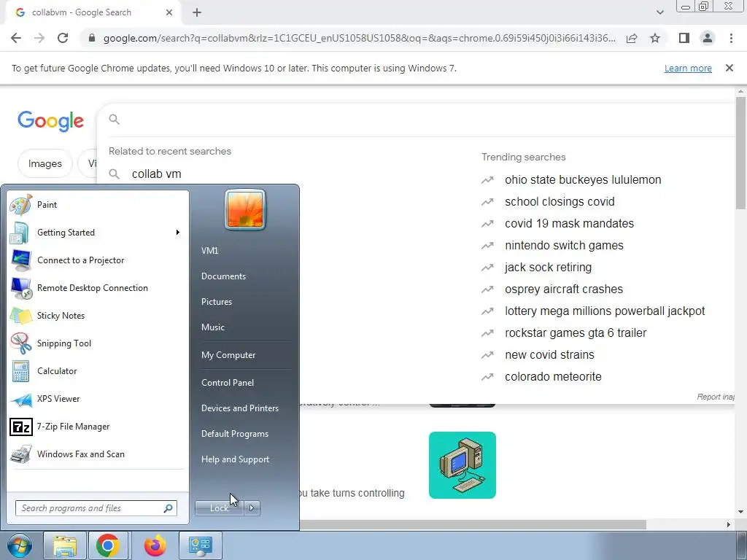Viewport: 747px width, 560px height.
Task: Open the Chrome side panel
Action: (684, 38)
